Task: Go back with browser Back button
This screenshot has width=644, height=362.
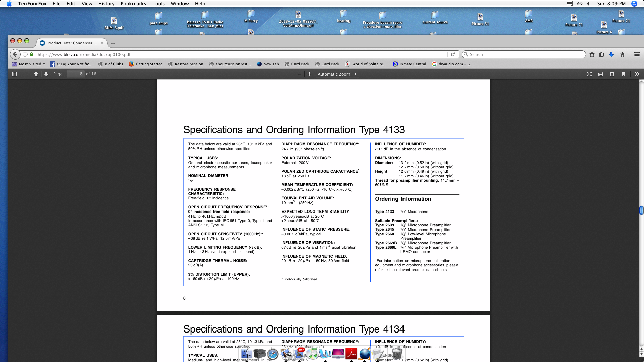Action: [x=15, y=54]
